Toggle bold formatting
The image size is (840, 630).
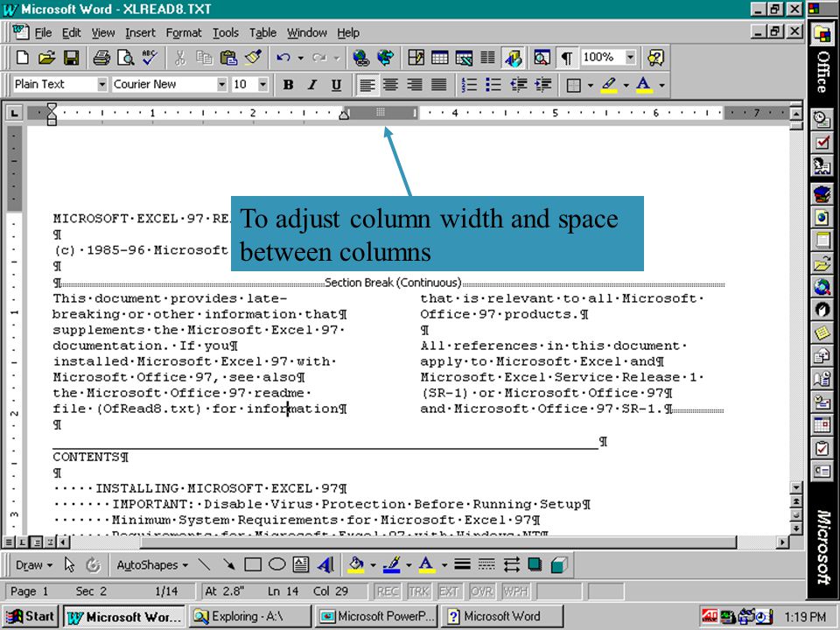pyautogui.click(x=288, y=85)
